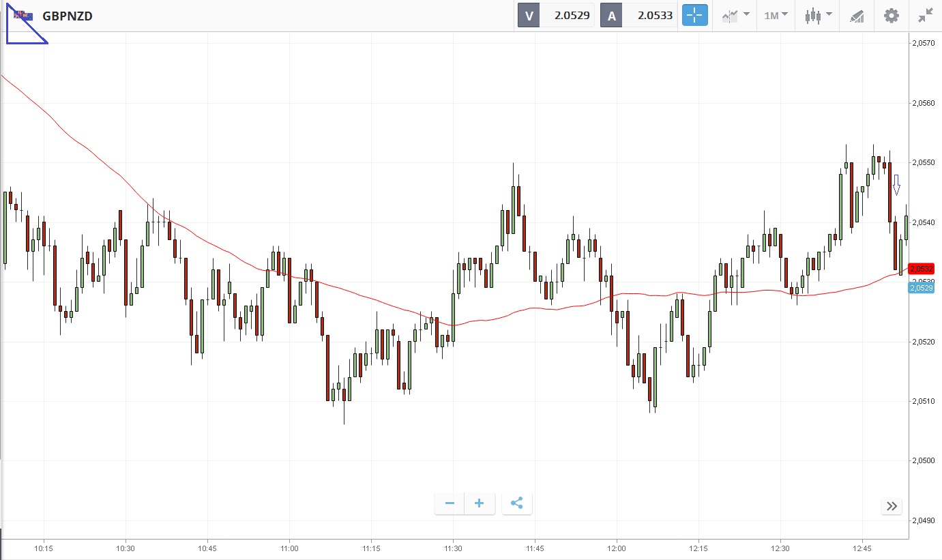Share the chart via share icon
Viewport: 942px width, 560px height.
[x=516, y=503]
